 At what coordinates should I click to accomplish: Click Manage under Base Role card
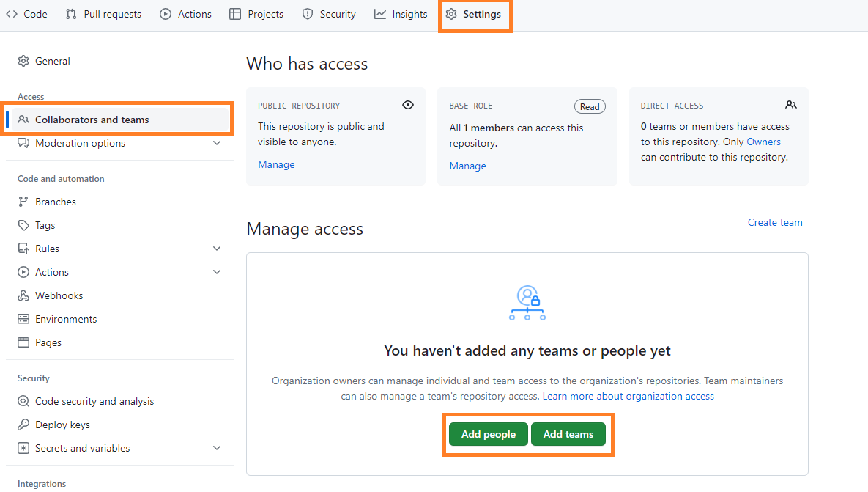(x=468, y=166)
